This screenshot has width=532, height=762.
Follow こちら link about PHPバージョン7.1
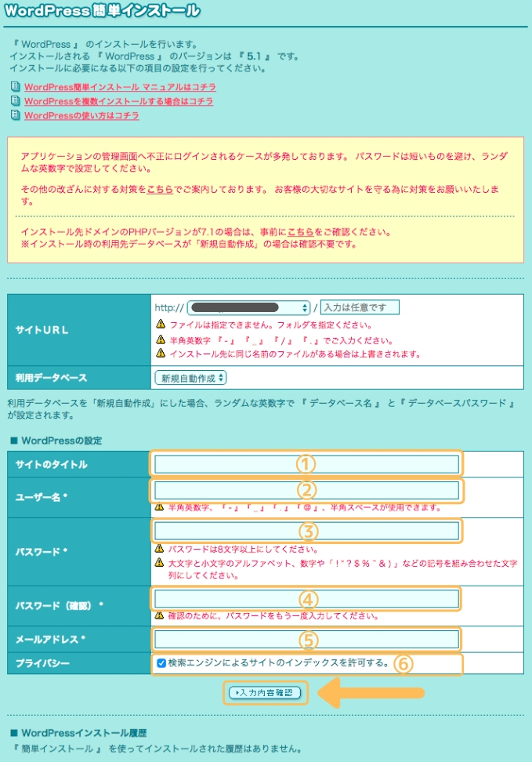pos(300,232)
